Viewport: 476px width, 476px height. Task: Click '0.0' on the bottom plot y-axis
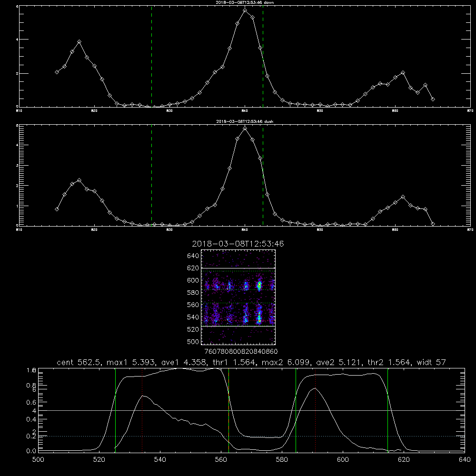(x=31, y=451)
